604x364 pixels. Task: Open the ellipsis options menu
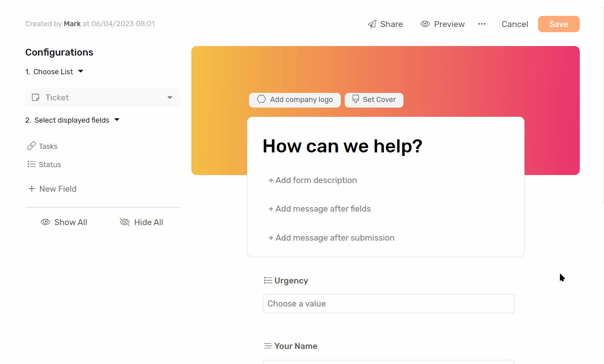click(482, 24)
